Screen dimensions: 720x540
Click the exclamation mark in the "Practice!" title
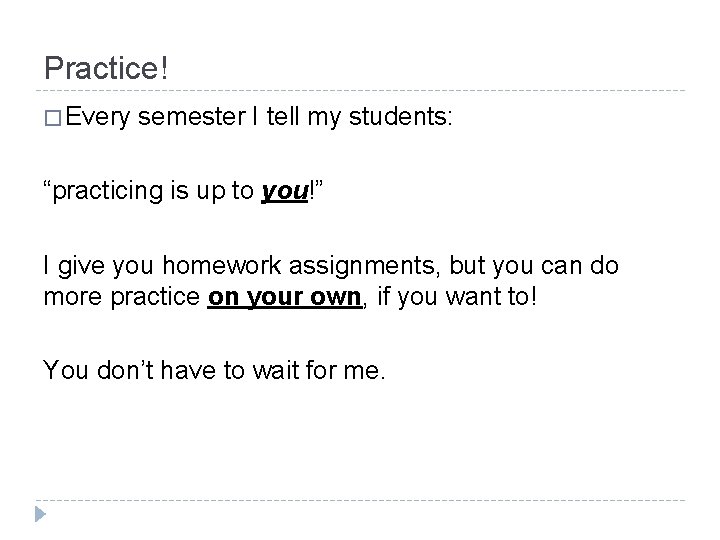click(x=164, y=68)
